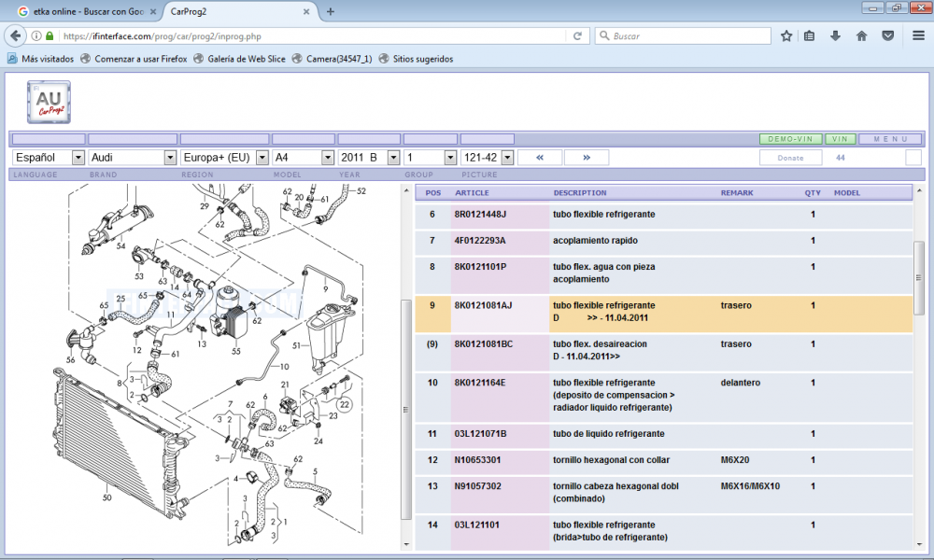The width and height of the screenshot is (934, 560).
Task: Click the site info icon in address bar
Action: coord(36,35)
